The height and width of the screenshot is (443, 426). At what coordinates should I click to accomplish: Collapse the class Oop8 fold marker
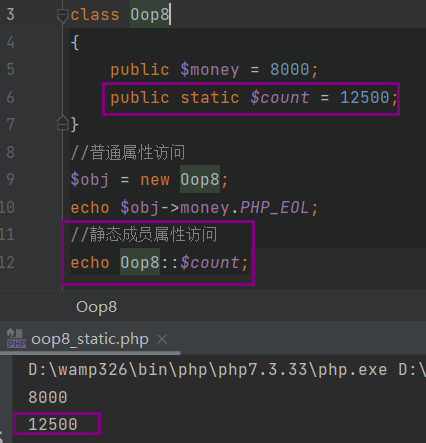point(62,16)
